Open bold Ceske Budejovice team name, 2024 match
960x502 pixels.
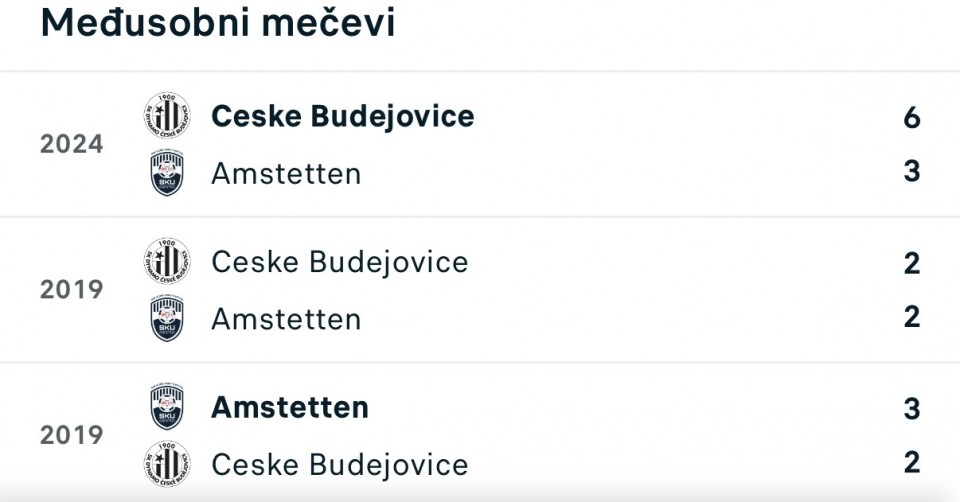click(342, 117)
